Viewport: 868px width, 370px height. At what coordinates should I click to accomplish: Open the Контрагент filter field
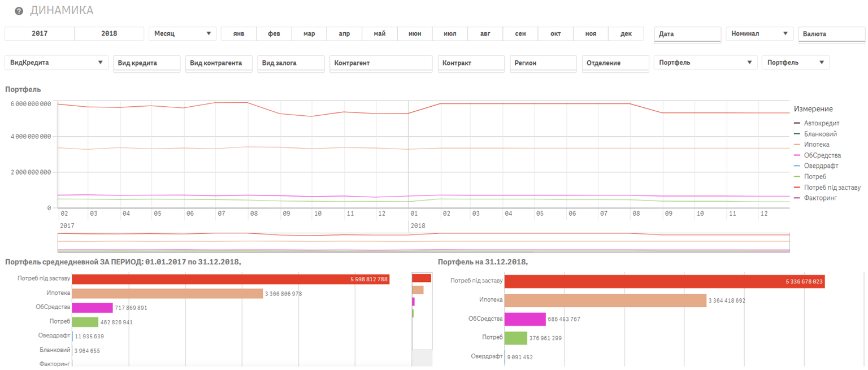click(380, 63)
